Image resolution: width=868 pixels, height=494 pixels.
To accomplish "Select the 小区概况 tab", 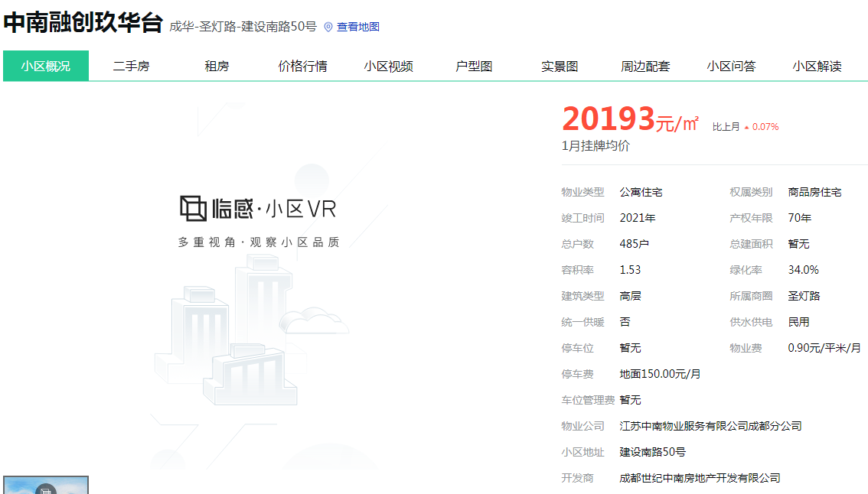I will (x=46, y=66).
